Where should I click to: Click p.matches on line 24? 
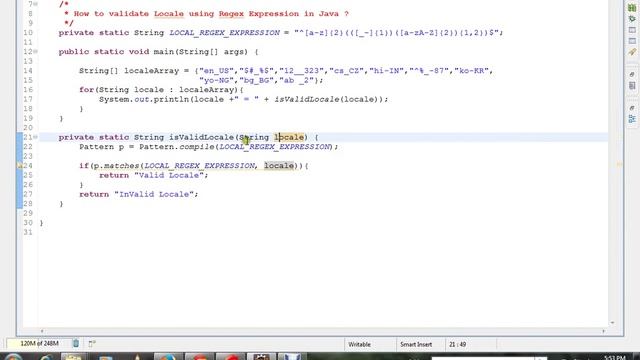click(116, 166)
